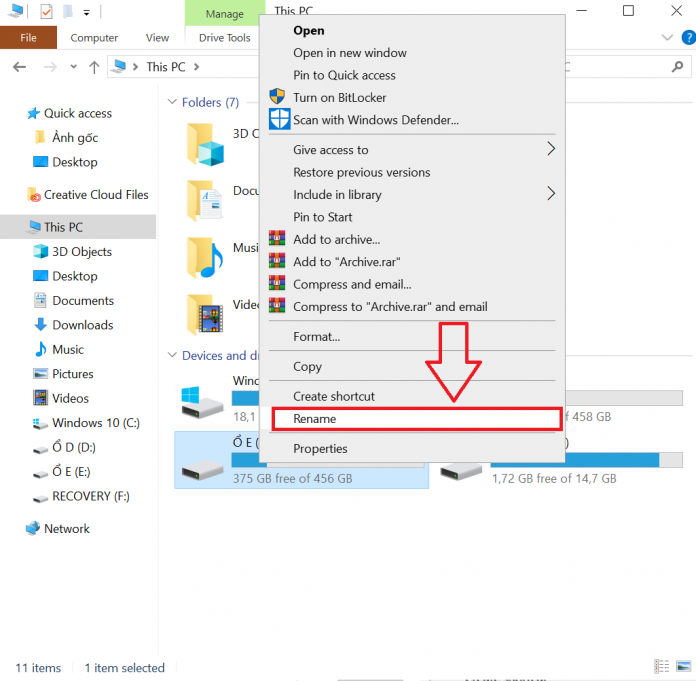
Task: Open the File menu button
Action: [x=28, y=38]
